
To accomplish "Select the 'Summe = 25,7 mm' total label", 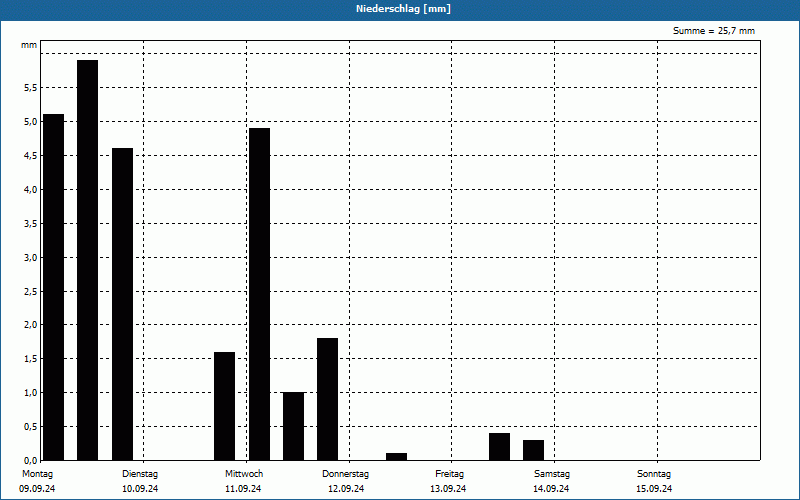I will (714, 31).
